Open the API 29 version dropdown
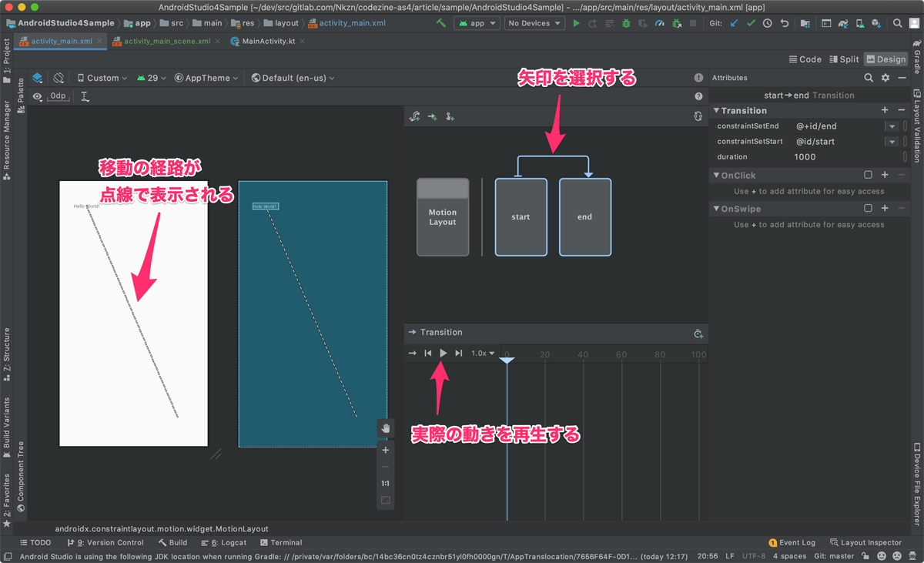Image resolution: width=924 pixels, height=563 pixels. click(x=152, y=78)
